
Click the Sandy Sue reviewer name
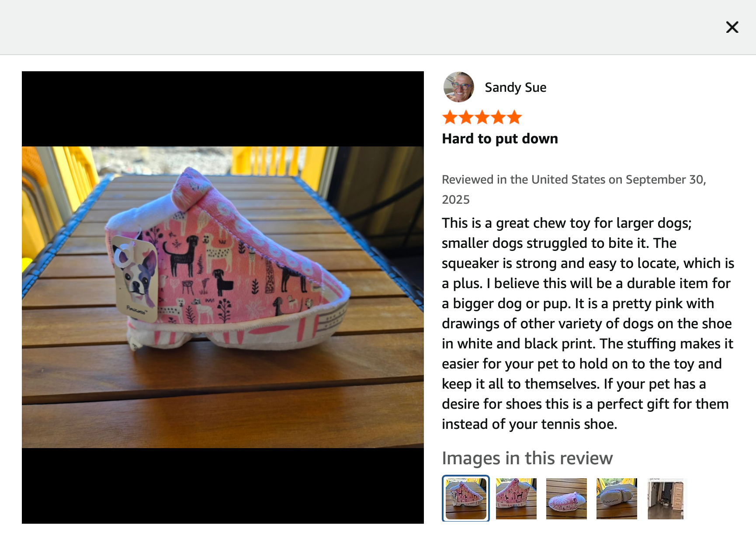pyautogui.click(x=515, y=87)
